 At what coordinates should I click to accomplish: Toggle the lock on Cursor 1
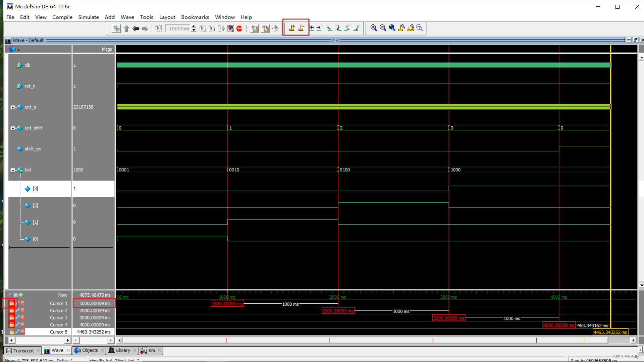(11, 303)
